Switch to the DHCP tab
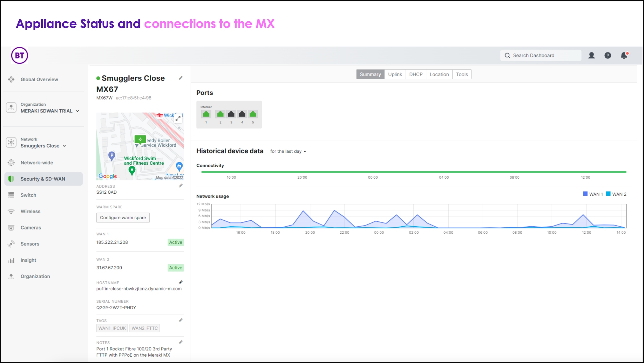Screen dimensions: 644x363 pyautogui.click(x=415, y=74)
